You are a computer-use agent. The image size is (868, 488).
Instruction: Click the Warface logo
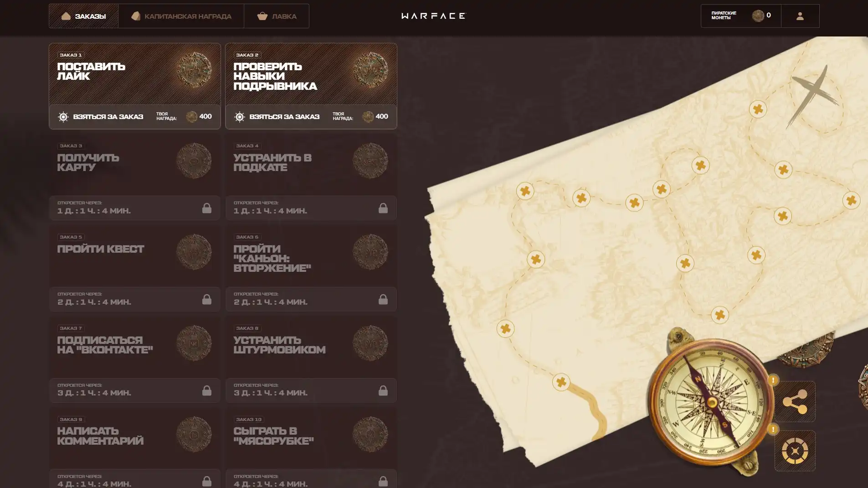(x=433, y=16)
